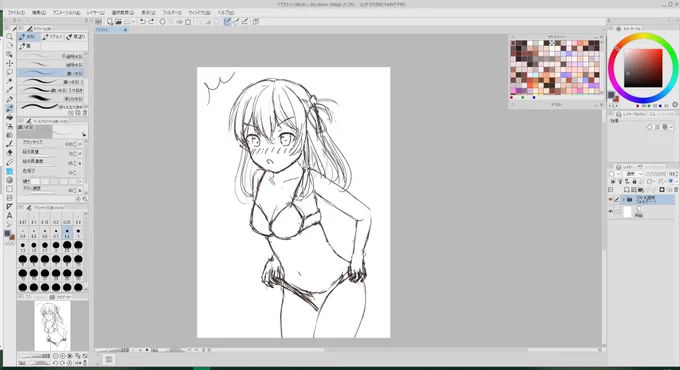This screenshot has height=370, width=680.
Task: Select the 透明水彩 brush
Action: pos(51,65)
